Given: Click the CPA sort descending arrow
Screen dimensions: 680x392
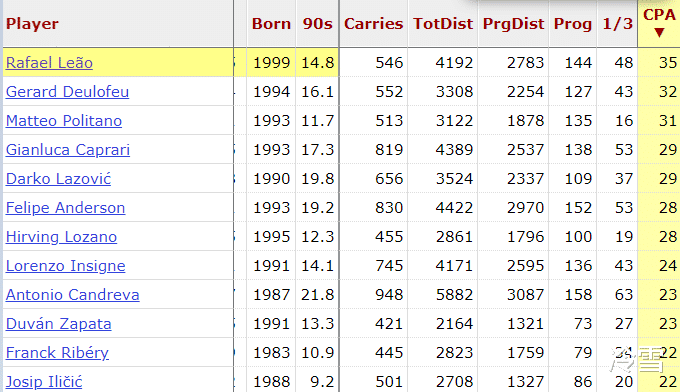Looking at the screenshot, I should pyautogui.click(x=659, y=33).
